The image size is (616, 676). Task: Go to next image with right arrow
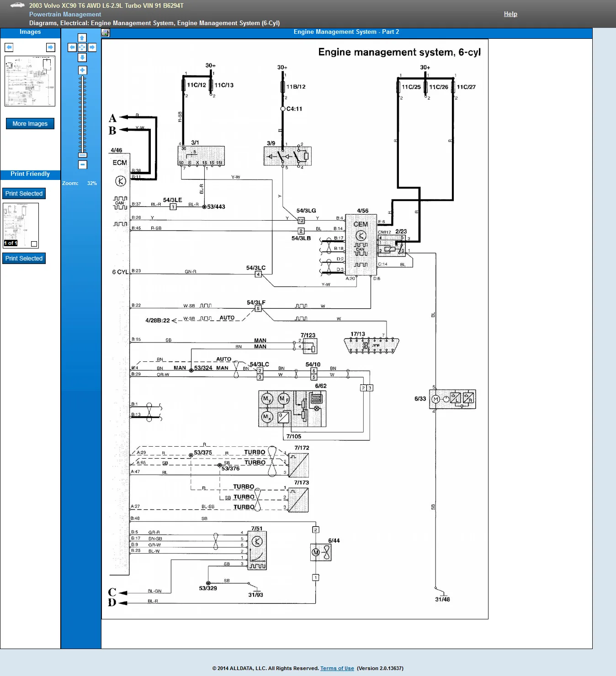click(50, 47)
